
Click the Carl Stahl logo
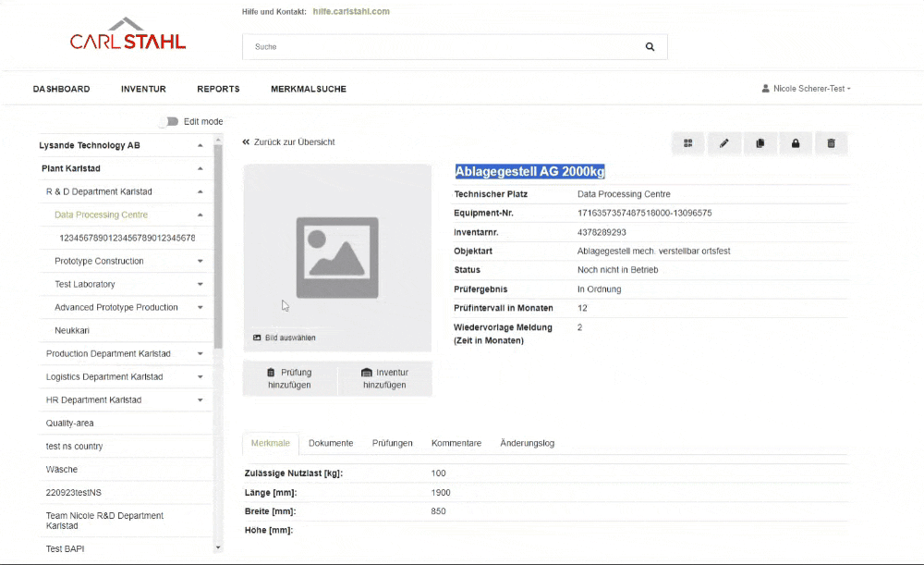coord(127,34)
